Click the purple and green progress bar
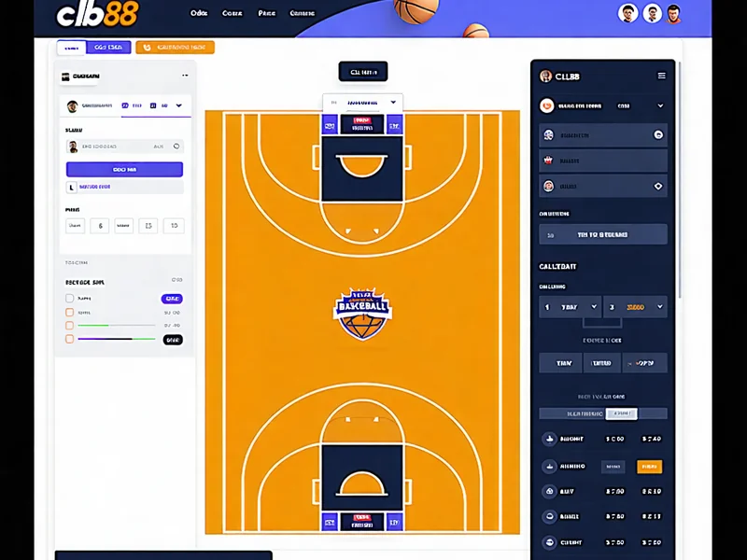Screen dimensions: 747x560 tap(117, 339)
